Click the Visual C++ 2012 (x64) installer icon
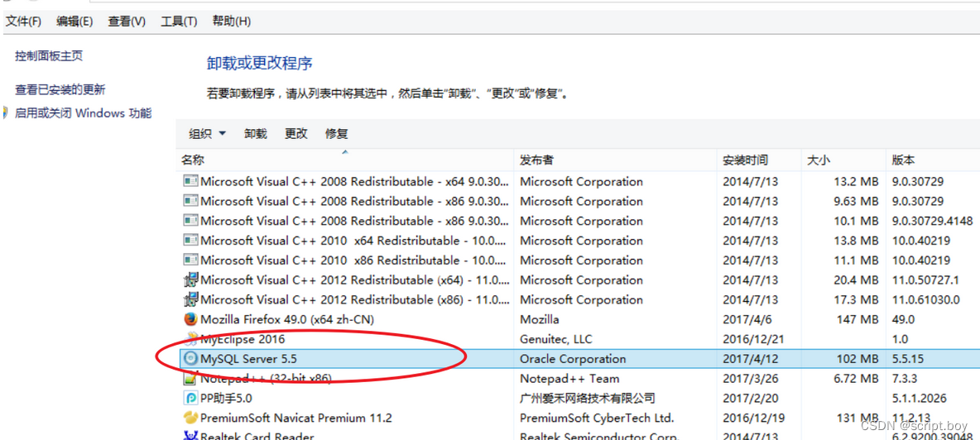The width and height of the screenshot is (980, 440). 190,280
